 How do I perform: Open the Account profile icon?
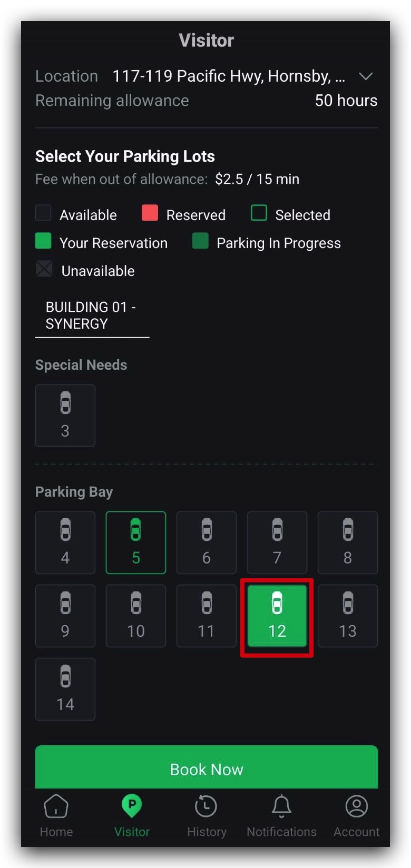coord(356,806)
